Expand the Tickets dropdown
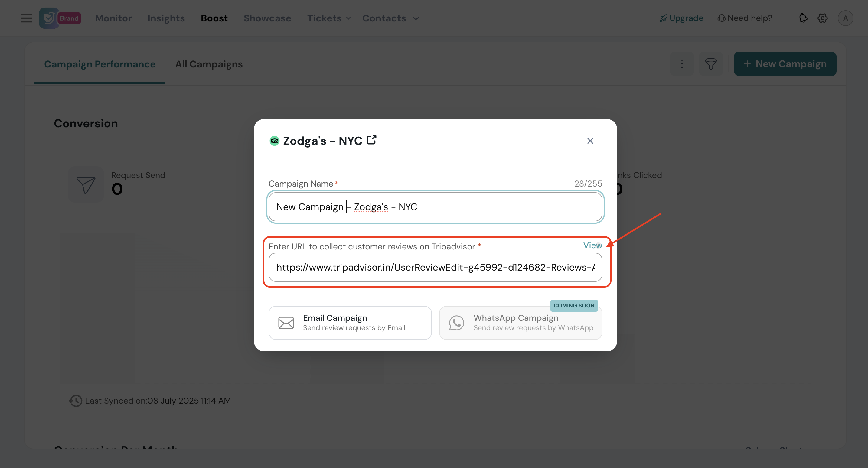Viewport: 868px width, 468px height. [x=329, y=18]
